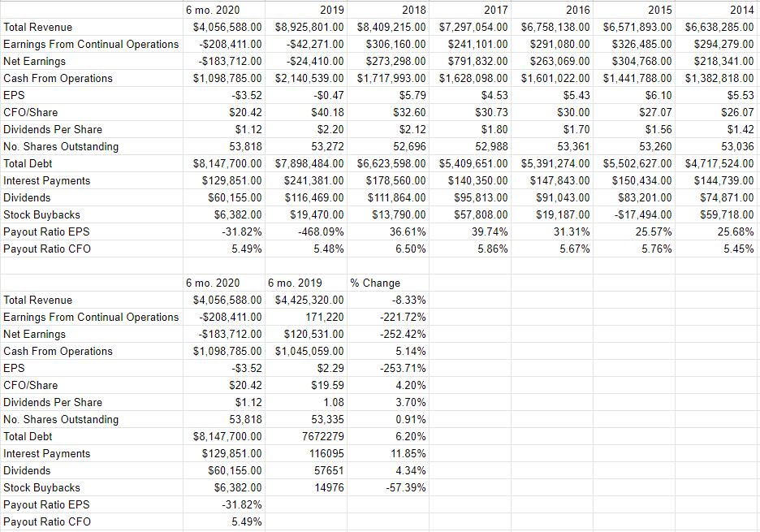Screen dimensions: 760x532
Task: Click the -8.33% change value for Total Revenue
Action: pos(408,300)
